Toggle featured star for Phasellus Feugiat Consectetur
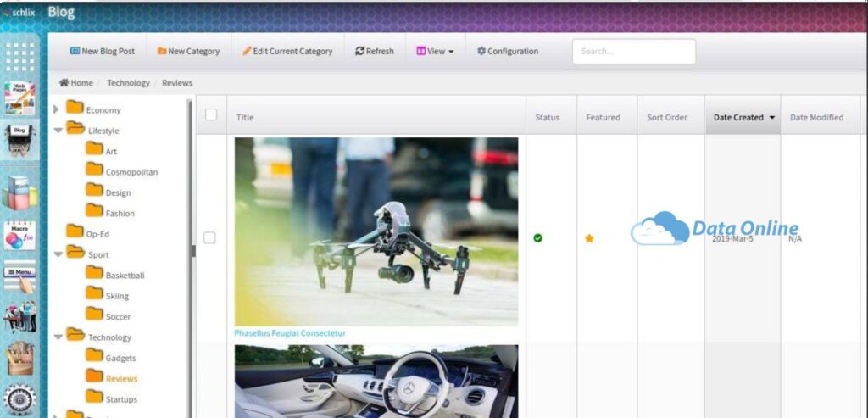This screenshot has height=418, width=868. point(589,238)
